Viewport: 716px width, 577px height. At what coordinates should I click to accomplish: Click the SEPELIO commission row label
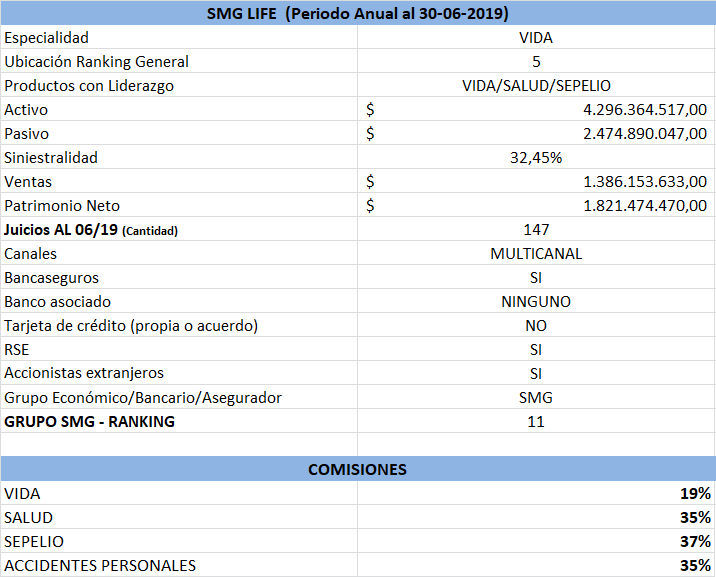click(179, 541)
